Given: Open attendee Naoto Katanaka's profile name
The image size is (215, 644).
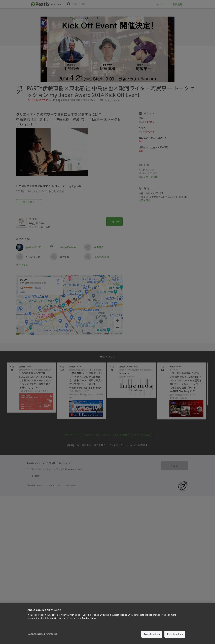Looking at the screenshot, I should 69,247.
